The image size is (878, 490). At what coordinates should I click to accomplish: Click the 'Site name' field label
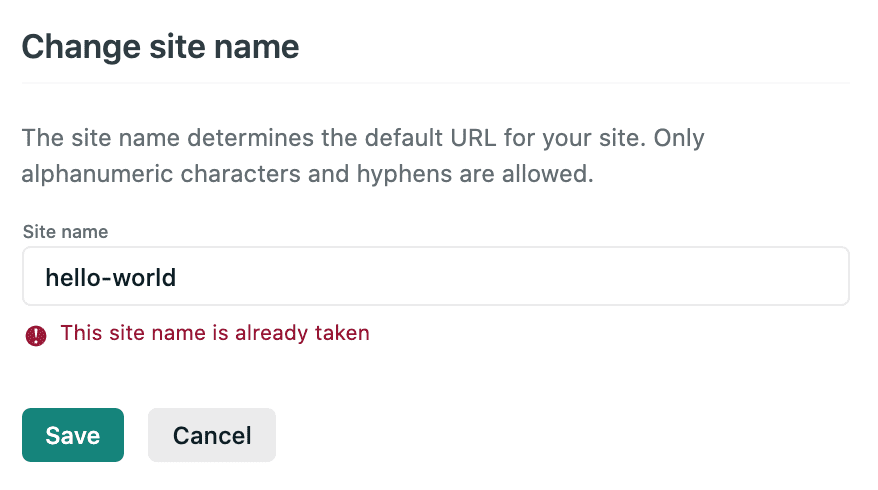click(x=66, y=231)
